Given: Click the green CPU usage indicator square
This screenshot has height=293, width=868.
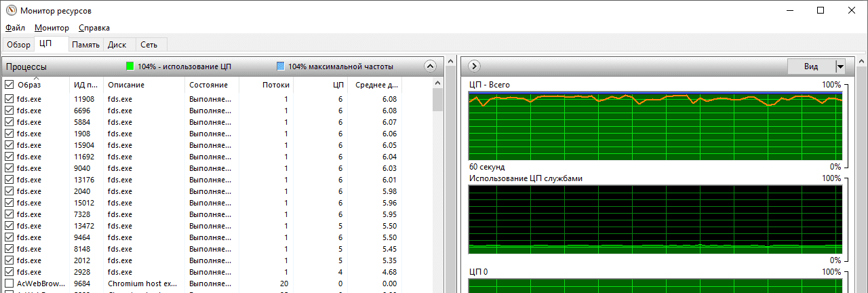Looking at the screenshot, I should (x=130, y=66).
